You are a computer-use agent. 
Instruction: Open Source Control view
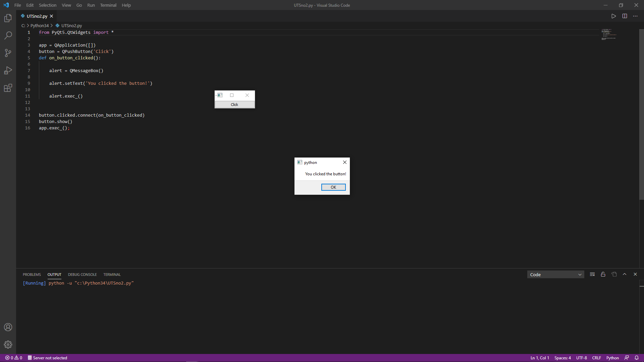pos(8,53)
